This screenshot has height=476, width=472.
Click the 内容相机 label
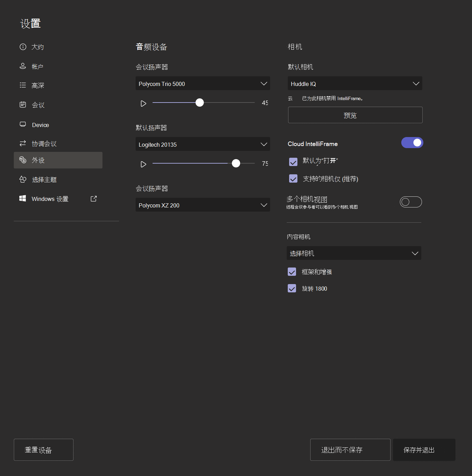pos(298,237)
